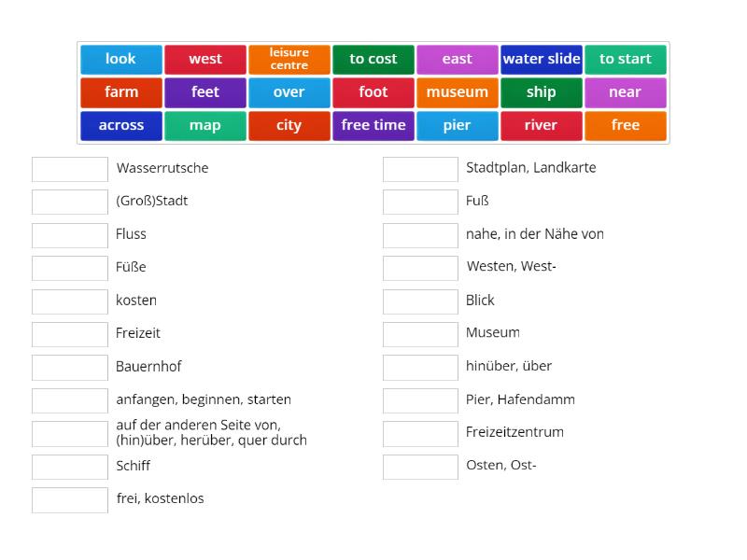Viewport: 747px width, 560px height.
Task: Click the blue 'look' word tile
Action: (x=121, y=60)
